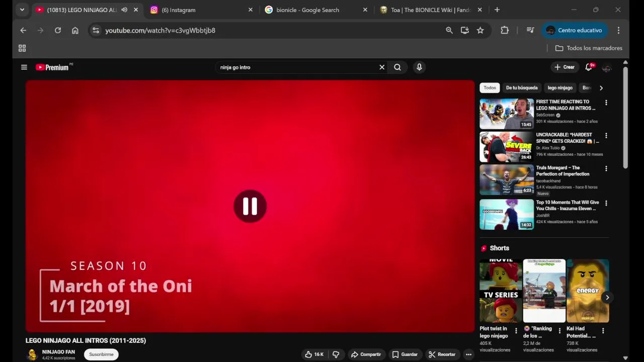Screen dimensions: 644x362
Task: Open Centro educativo profile button
Action: click(574, 30)
